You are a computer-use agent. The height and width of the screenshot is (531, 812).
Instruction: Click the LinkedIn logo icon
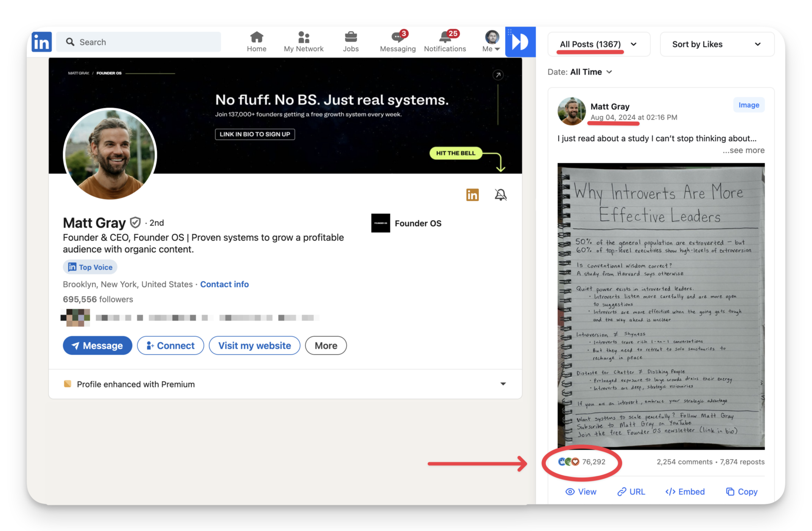tap(42, 42)
